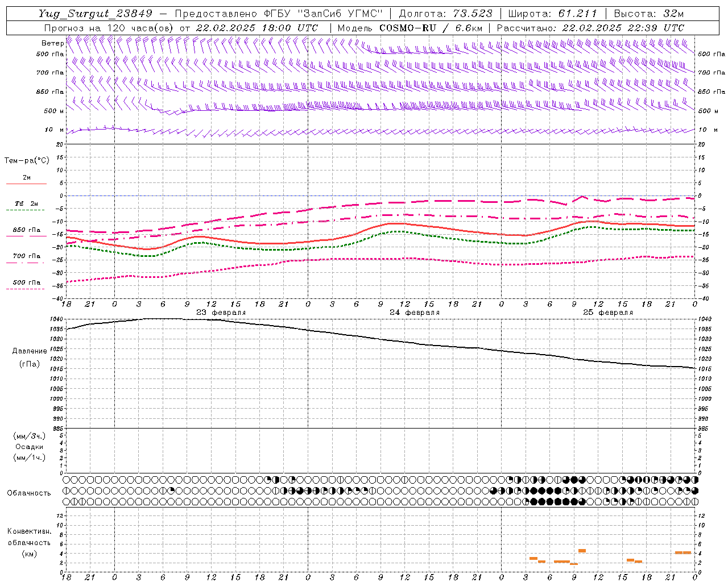The height and width of the screenshot is (582, 728).
Task: Select the (мм/1ч.) precipitation unit label
Action: [30, 458]
